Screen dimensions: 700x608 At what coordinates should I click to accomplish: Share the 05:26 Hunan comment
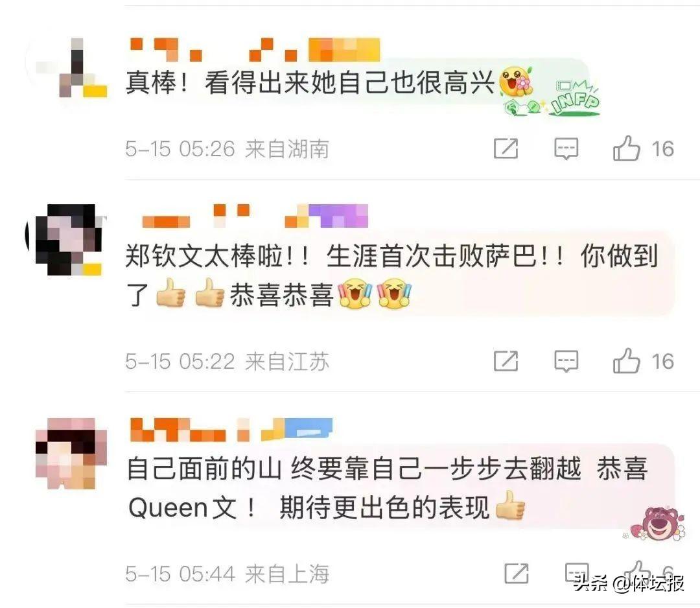click(x=506, y=148)
